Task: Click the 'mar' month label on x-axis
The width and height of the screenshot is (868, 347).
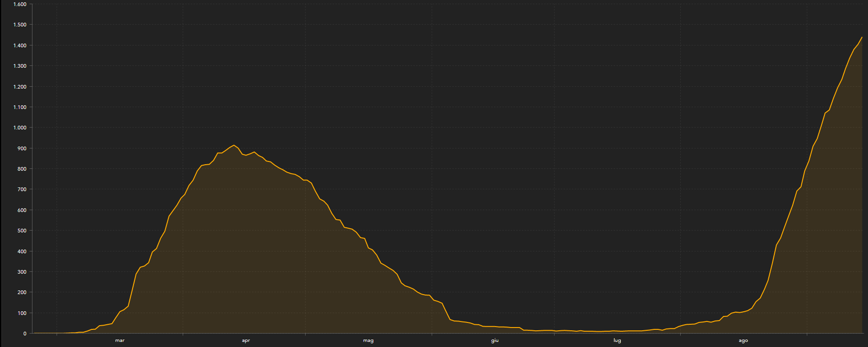Action: click(x=120, y=341)
